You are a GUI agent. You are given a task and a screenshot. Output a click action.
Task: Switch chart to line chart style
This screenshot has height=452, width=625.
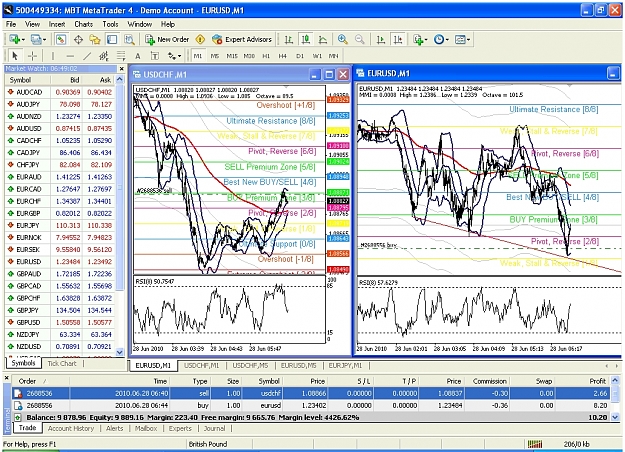tap(323, 39)
